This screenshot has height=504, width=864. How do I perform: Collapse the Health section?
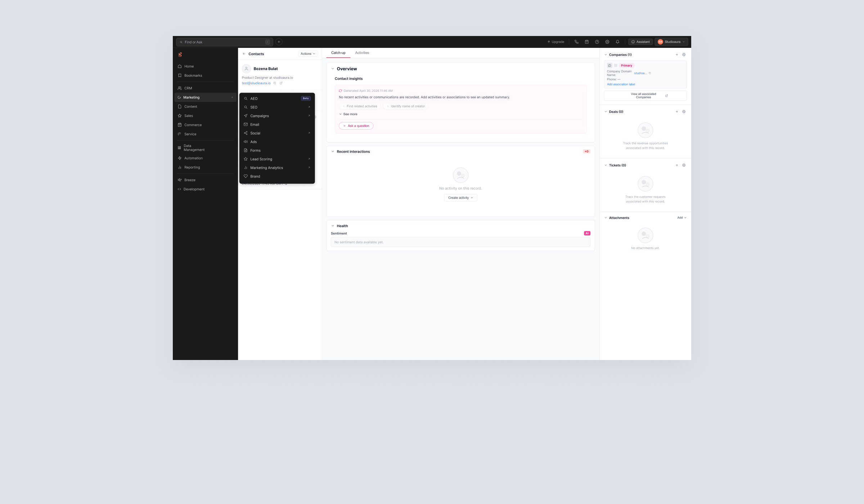(333, 226)
